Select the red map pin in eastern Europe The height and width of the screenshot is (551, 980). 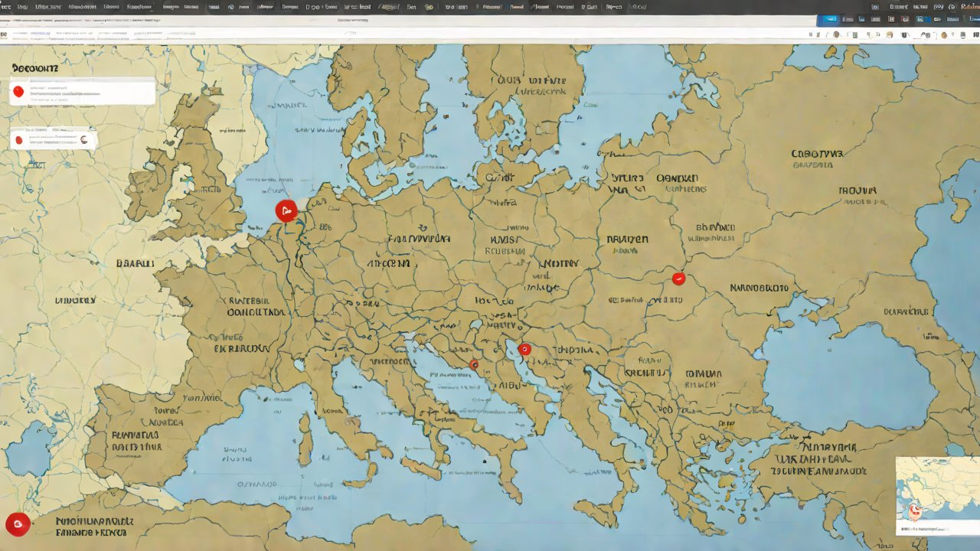coord(678,279)
